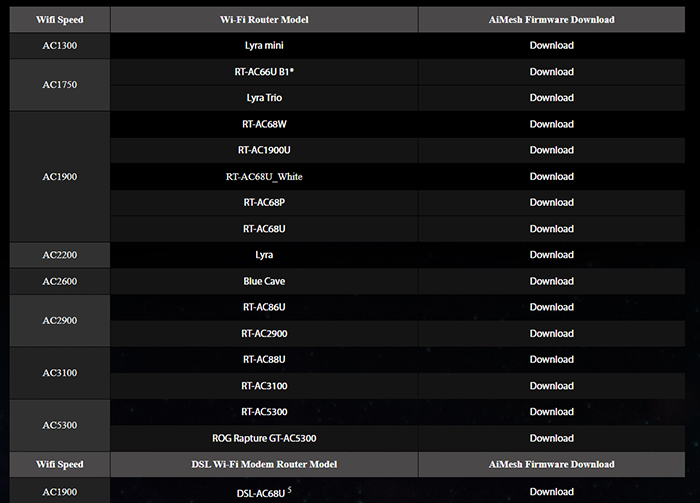Select the AiMesh Firmware Download header
The width and height of the screenshot is (700, 503).
552,19
